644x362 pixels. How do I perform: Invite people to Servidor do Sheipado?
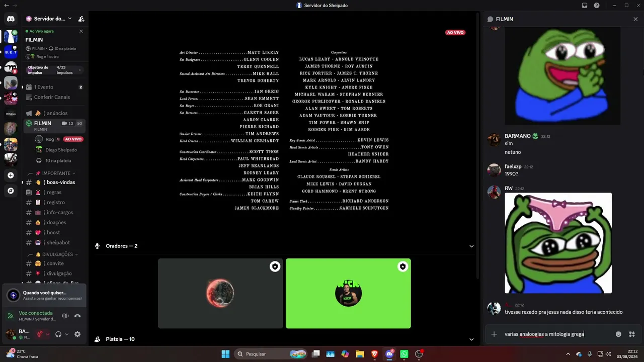tap(81, 19)
